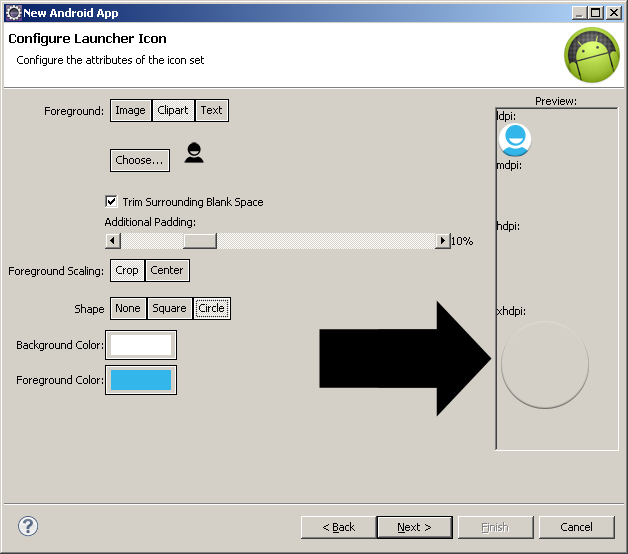The height and width of the screenshot is (554, 628).
Task: Click the xhdpi: preview label
Action: [x=511, y=311]
